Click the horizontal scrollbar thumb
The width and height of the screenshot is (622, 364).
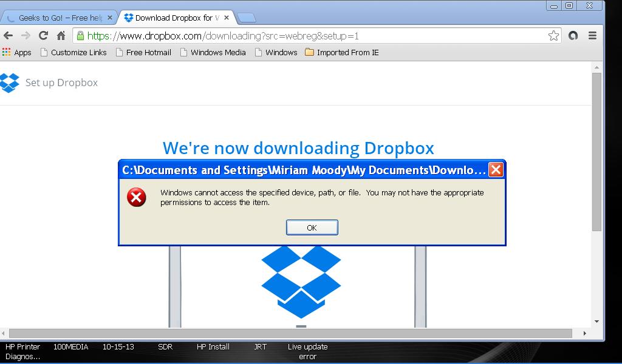[290, 334]
